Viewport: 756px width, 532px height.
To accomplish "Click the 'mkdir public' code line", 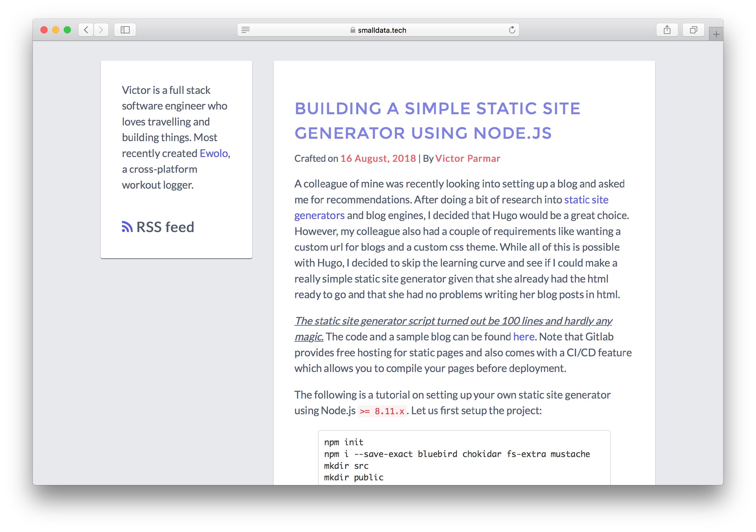I will 353,477.
